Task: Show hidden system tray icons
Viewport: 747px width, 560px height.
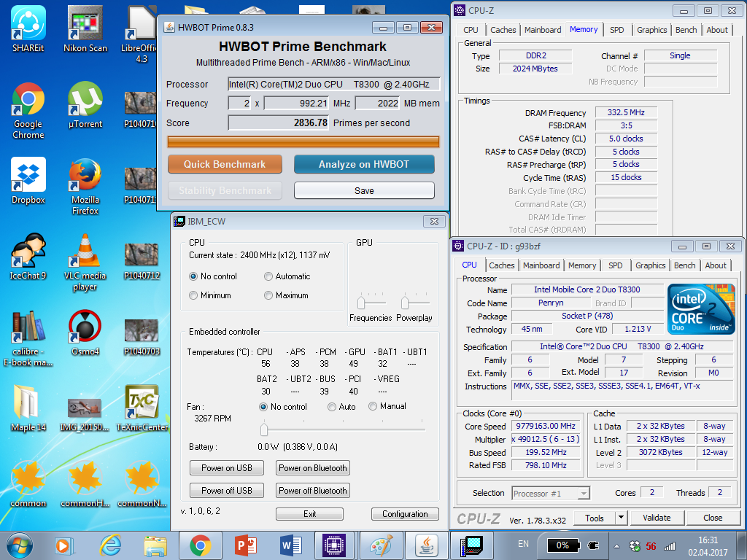Action: (x=616, y=546)
